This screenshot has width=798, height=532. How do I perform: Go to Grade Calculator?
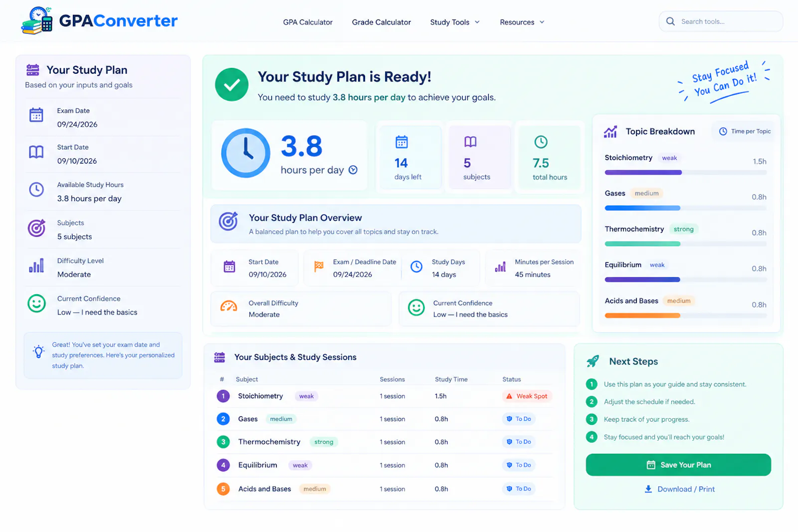point(382,22)
